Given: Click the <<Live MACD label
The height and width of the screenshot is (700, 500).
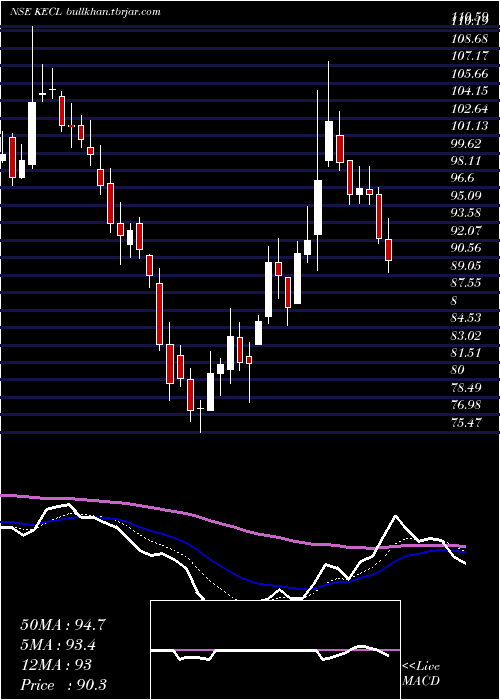Looking at the screenshot, I should (421, 674).
